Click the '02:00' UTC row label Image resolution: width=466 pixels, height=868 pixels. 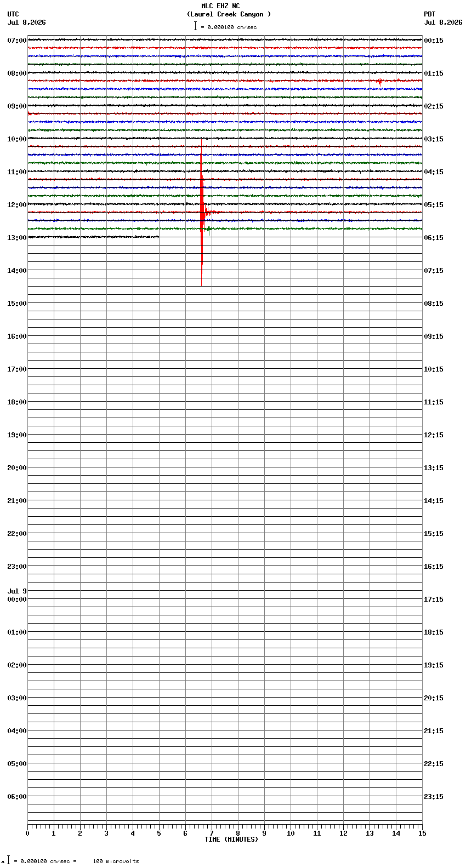[17, 665]
